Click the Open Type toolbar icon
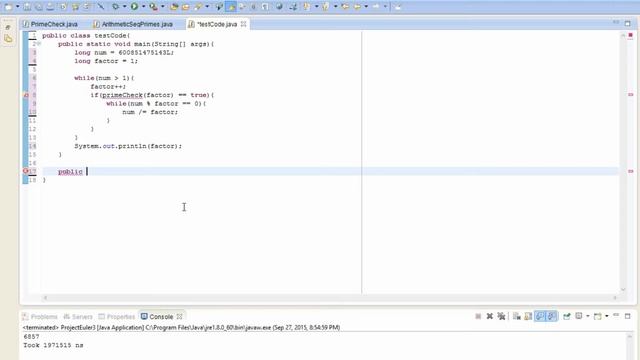 coord(220,7)
